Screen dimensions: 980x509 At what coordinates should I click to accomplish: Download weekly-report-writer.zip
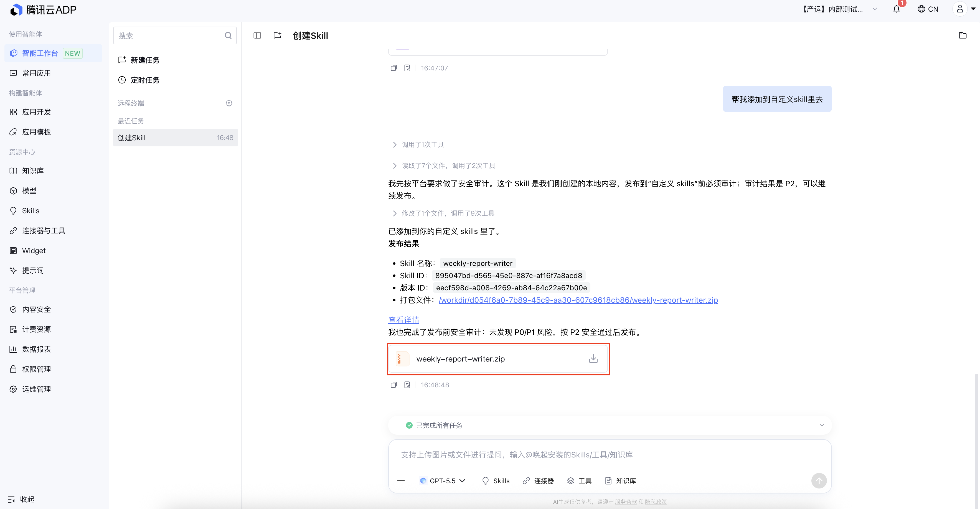(593, 359)
